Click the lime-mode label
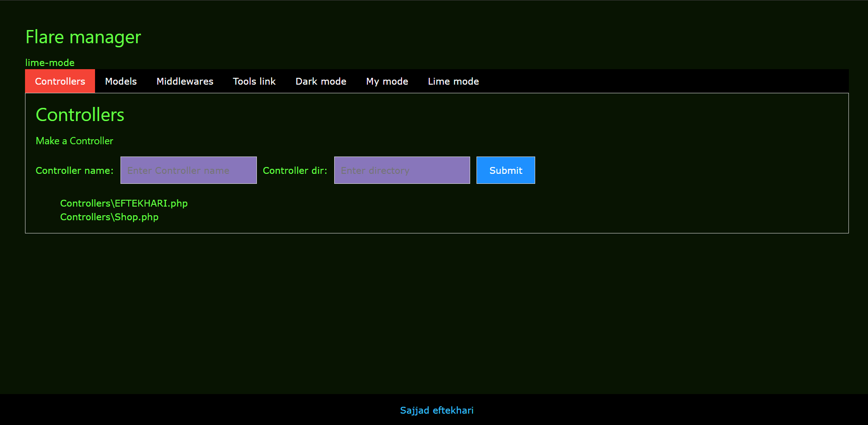Viewport: 868px width, 425px height. [x=50, y=62]
